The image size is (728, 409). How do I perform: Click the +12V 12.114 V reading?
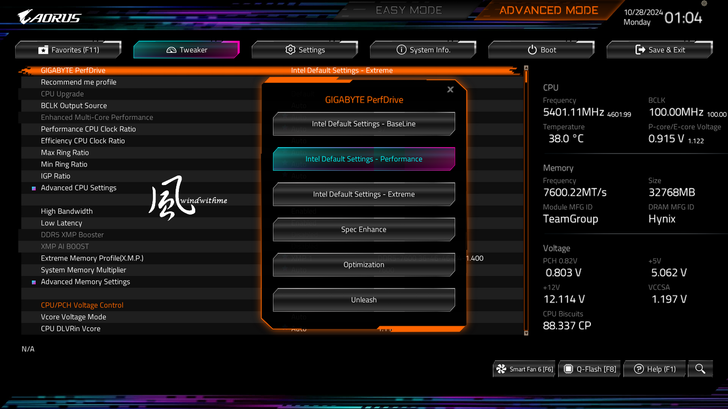tap(564, 299)
